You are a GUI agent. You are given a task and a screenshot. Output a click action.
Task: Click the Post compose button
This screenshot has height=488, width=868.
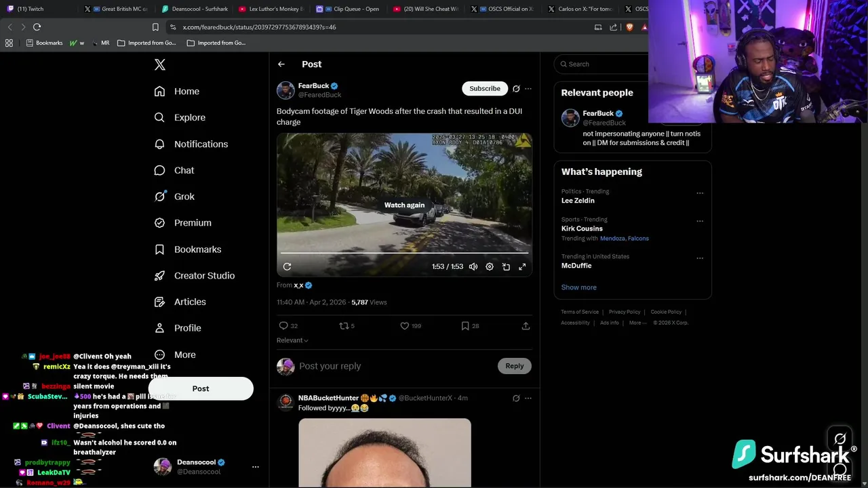pos(201,388)
